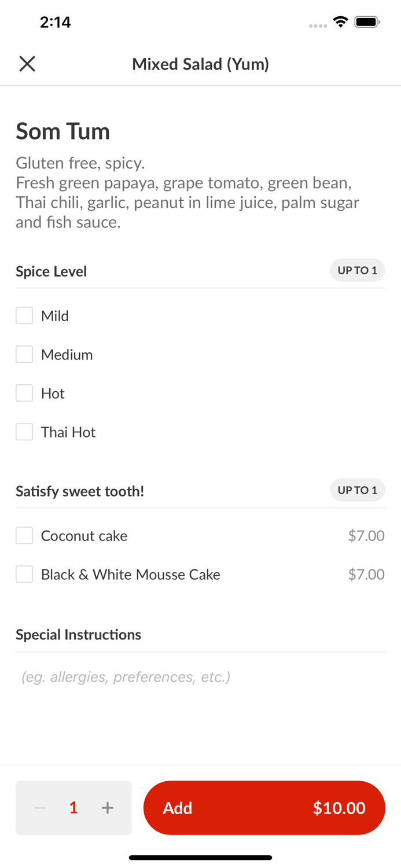Tap the Mixed Salad (Yum) title
This screenshot has width=401, height=868.
pos(200,64)
